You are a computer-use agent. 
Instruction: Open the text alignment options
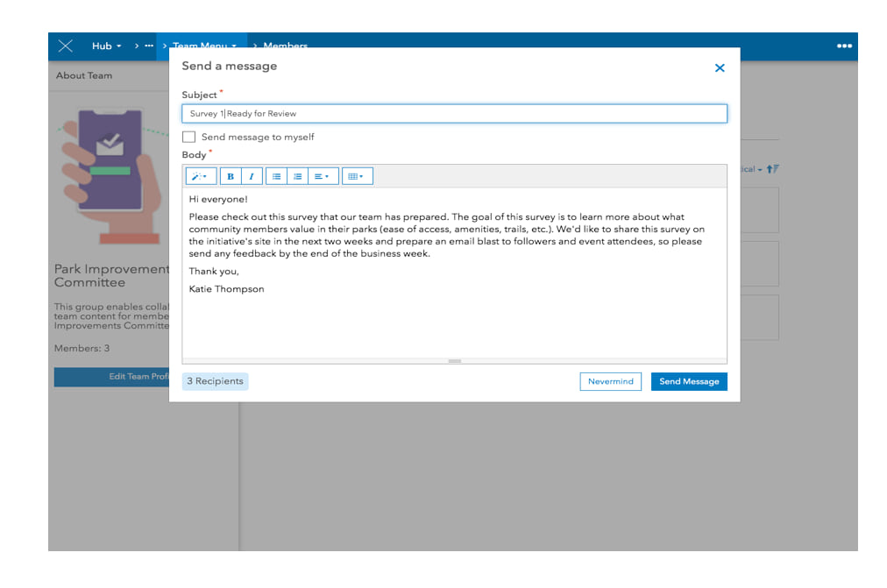click(x=320, y=175)
